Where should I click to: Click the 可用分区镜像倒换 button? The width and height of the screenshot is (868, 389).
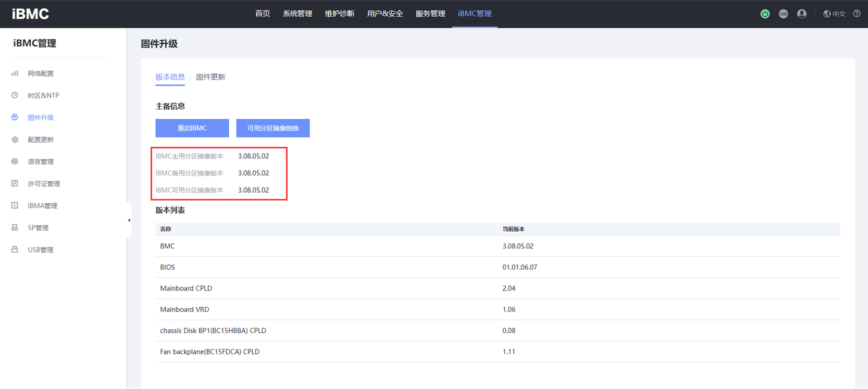point(272,128)
